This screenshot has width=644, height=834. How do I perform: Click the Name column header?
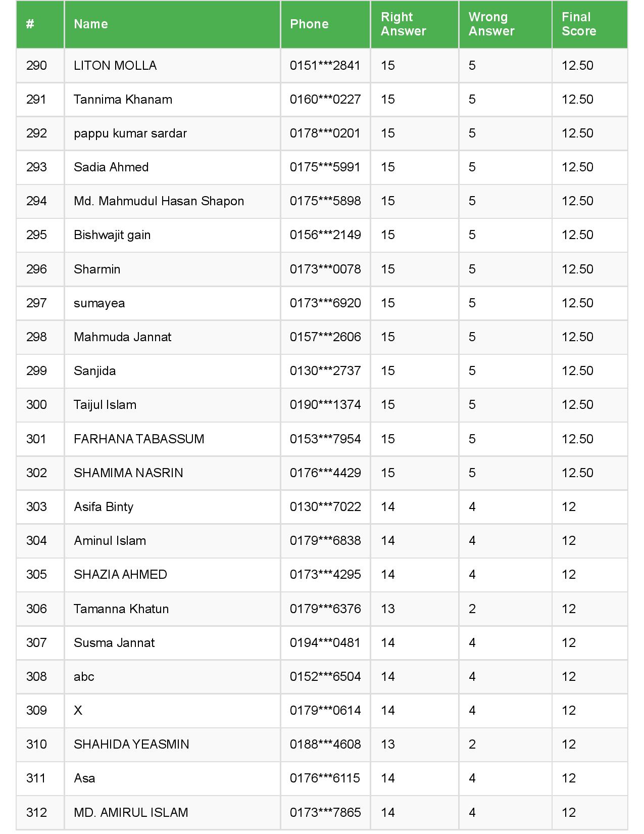pyautogui.click(x=91, y=24)
